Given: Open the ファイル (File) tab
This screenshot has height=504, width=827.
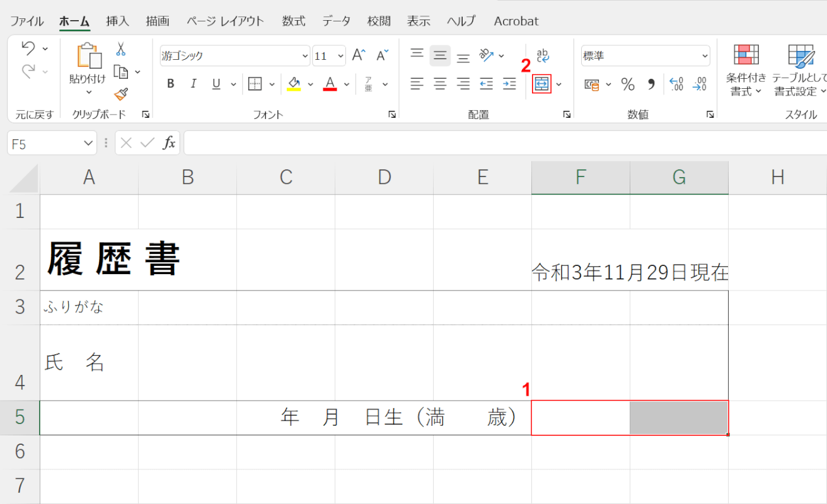Looking at the screenshot, I should [x=27, y=21].
